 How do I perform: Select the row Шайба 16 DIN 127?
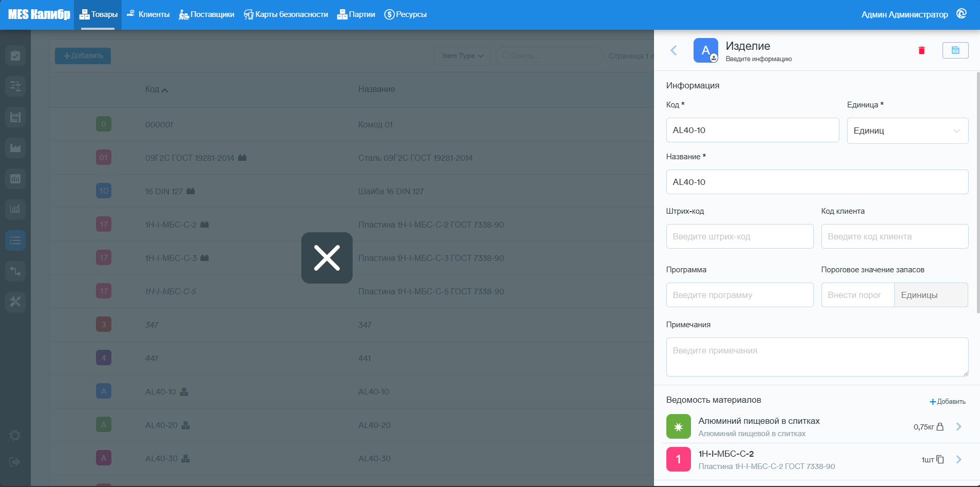(352, 191)
